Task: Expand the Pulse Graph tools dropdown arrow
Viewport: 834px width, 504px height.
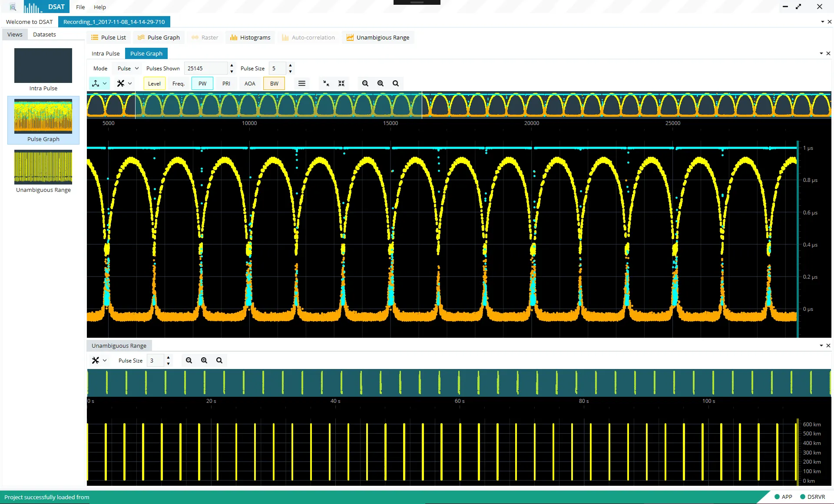Action: [130, 83]
